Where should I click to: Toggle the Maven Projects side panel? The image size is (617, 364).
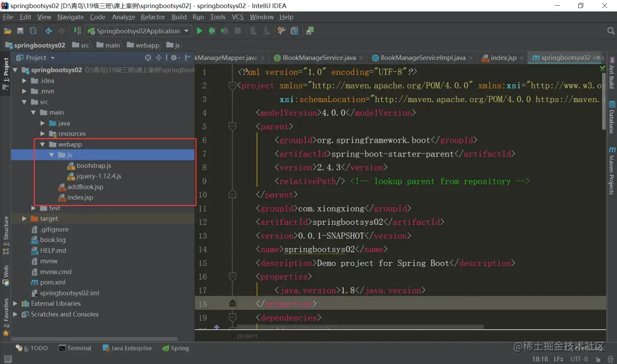612,171
